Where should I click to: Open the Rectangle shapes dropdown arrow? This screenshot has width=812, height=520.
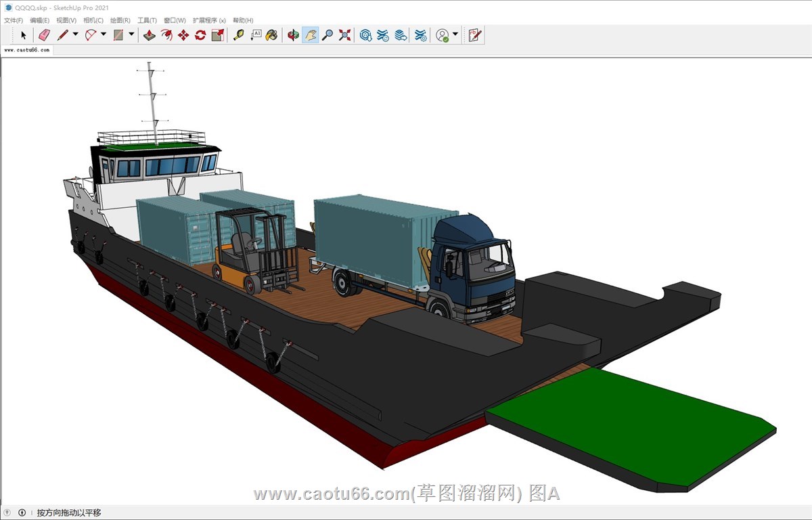(x=131, y=35)
